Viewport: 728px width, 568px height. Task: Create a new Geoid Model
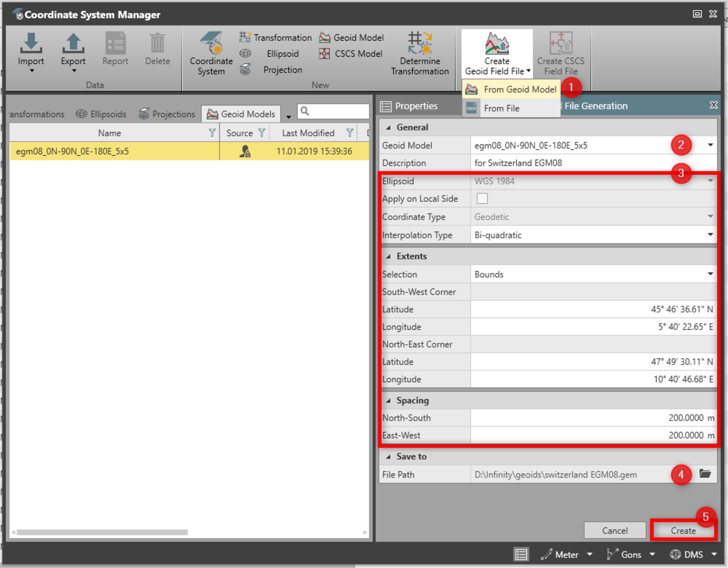point(351,37)
